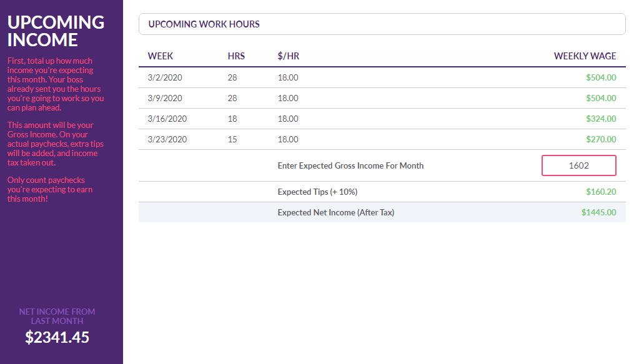Image resolution: width=634 pixels, height=364 pixels.
Task: Click the 3/9/2020 week row date
Action: coord(165,98)
